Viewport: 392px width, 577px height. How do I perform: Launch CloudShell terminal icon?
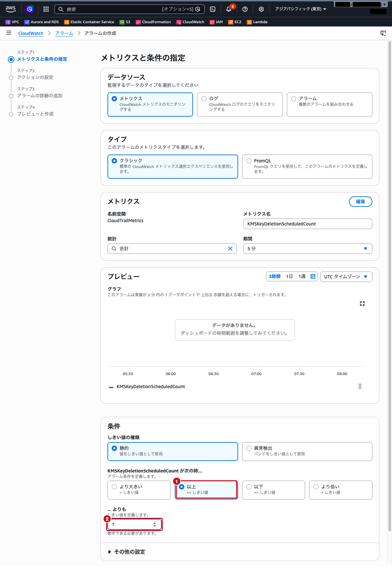pos(213,9)
